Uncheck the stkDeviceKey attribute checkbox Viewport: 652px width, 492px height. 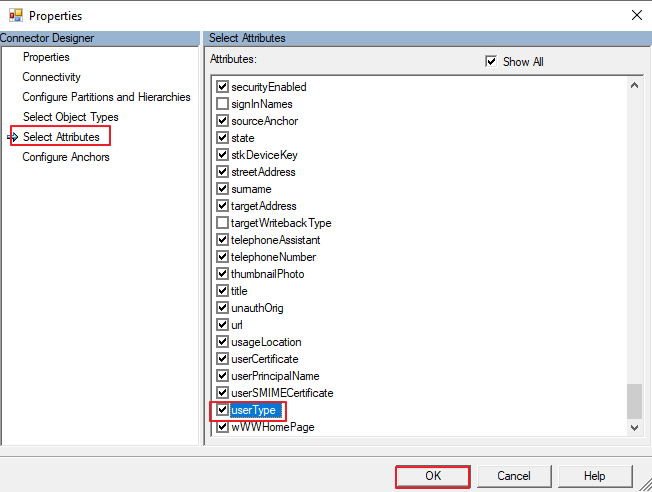222,155
